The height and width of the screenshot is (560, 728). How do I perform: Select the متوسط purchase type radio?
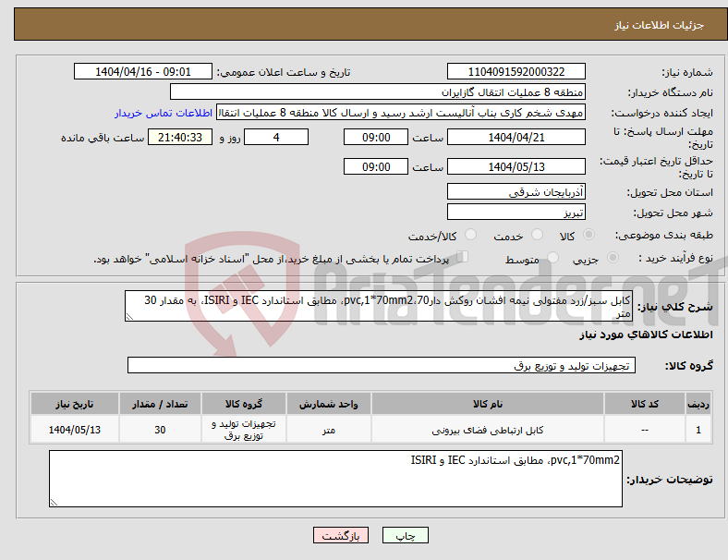pyautogui.click(x=552, y=258)
